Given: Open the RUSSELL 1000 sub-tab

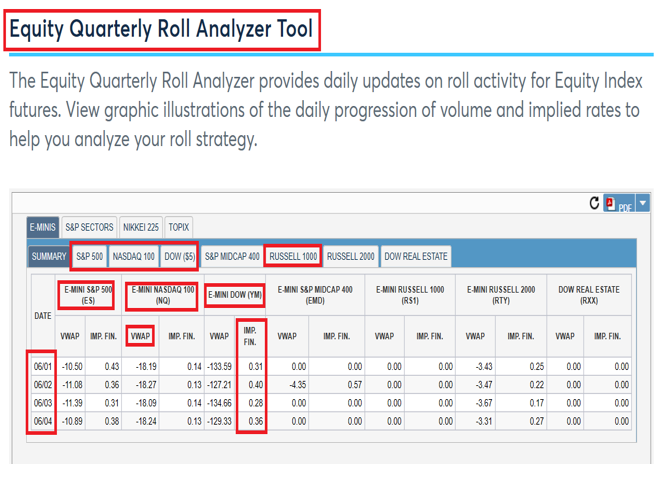Looking at the screenshot, I should click(293, 256).
